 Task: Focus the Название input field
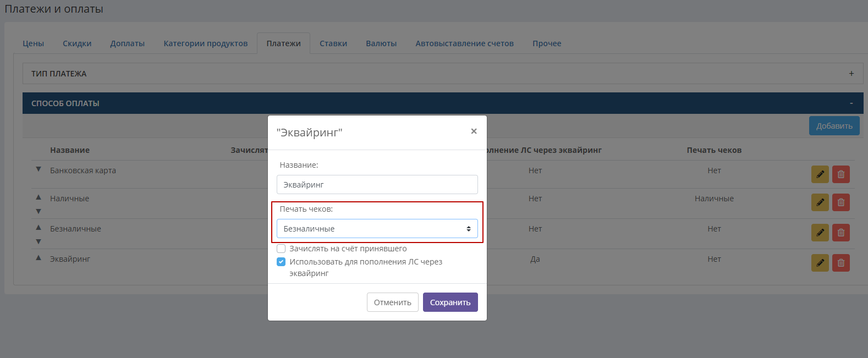pos(377,185)
